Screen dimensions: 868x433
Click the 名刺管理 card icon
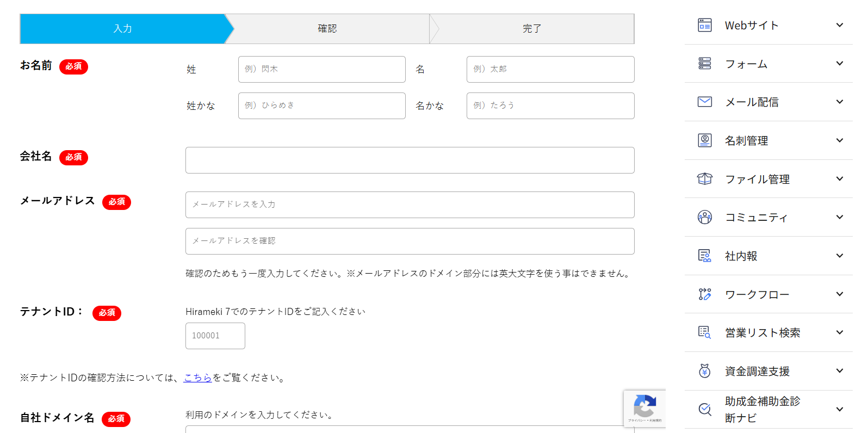tap(704, 140)
